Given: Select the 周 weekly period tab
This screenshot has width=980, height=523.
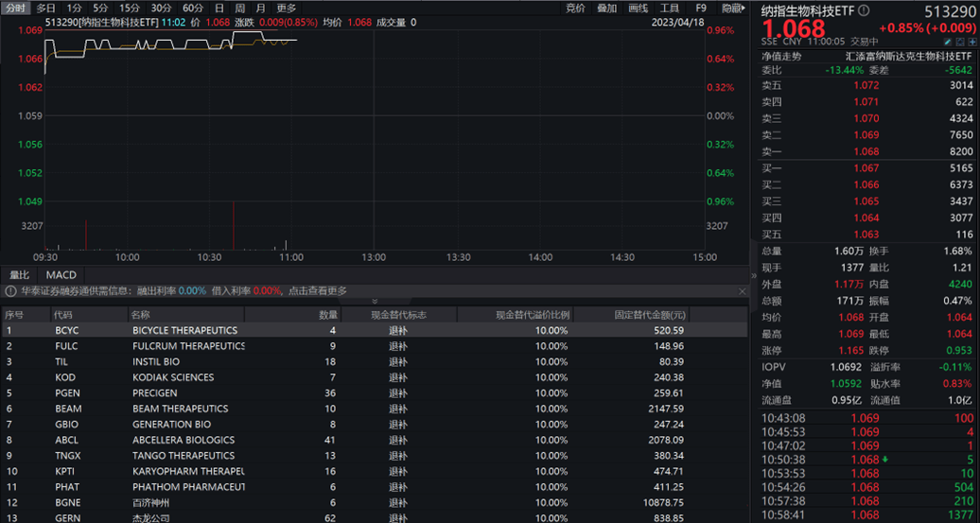Looking at the screenshot, I should coord(240,9).
